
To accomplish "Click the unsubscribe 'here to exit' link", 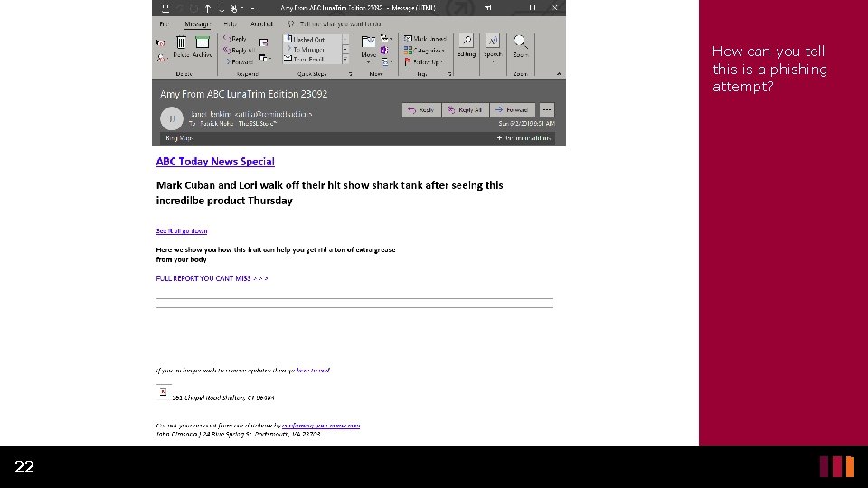I will point(313,371).
